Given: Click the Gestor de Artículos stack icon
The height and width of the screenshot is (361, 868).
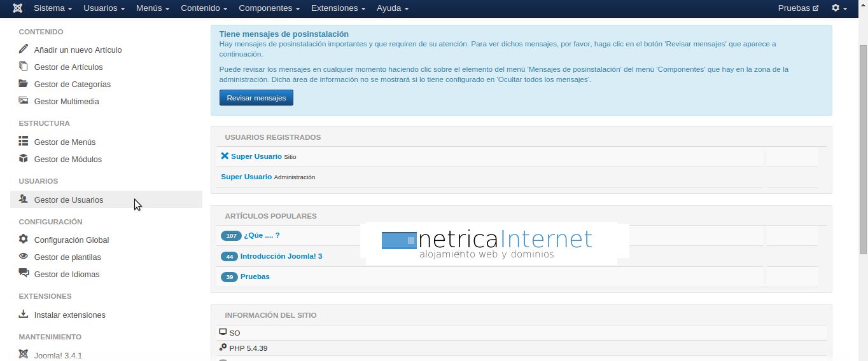Looking at the screenshot, I should point(24,66).
